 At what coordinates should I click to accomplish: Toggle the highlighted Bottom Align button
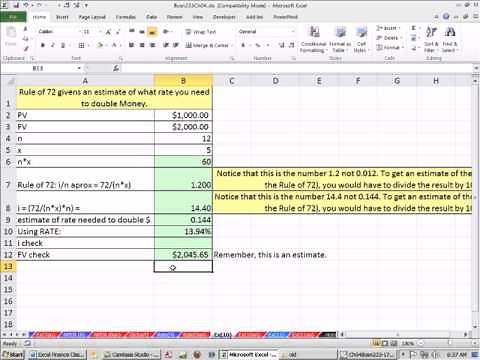pyautogui.click(x=152, y=32)
